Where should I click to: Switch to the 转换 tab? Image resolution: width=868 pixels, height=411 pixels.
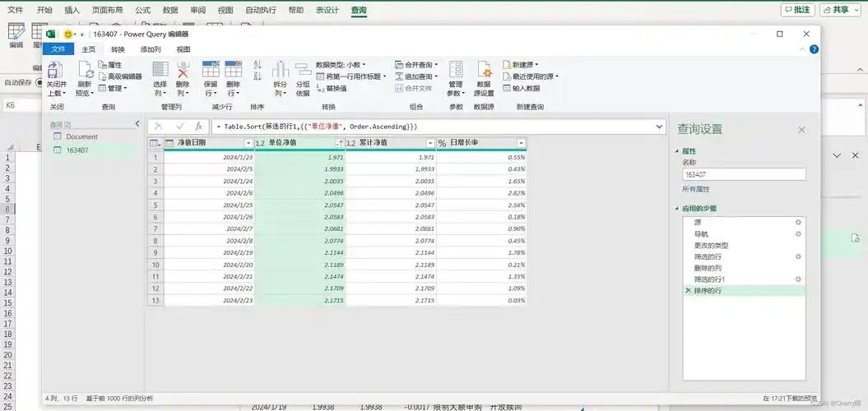point(118,49)
